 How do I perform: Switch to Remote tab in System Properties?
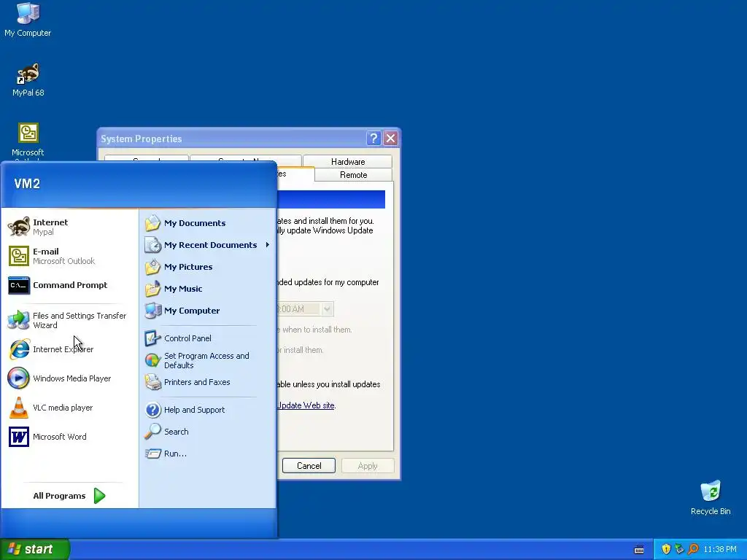[x=354, y=175]
